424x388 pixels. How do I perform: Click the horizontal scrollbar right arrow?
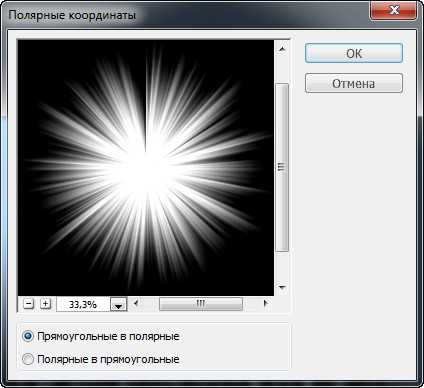tap(265, 303)
